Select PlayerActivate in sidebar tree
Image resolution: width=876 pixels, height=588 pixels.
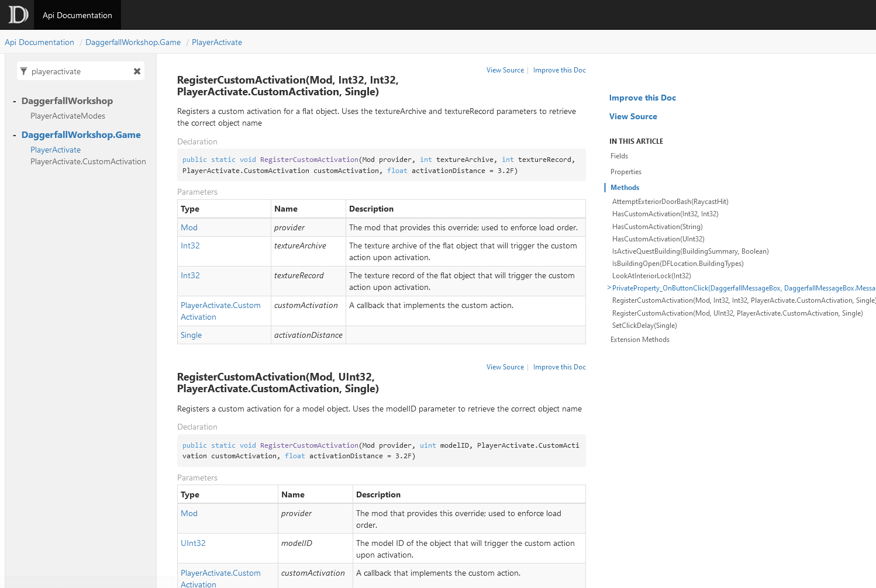point(56,150)
